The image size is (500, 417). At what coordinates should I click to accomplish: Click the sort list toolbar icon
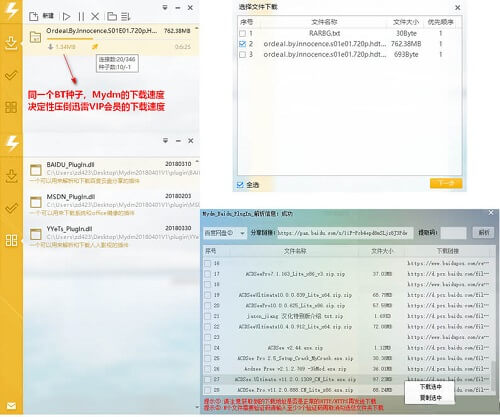click(125, 16)
